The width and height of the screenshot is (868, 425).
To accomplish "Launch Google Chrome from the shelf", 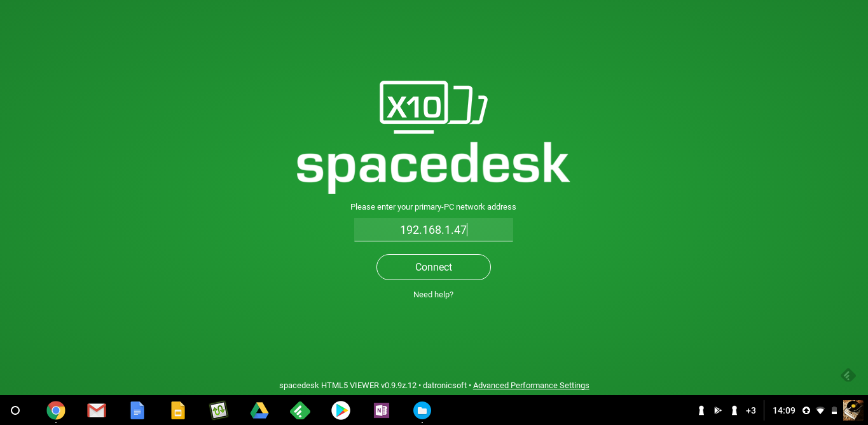I will [x=56, y=410].
